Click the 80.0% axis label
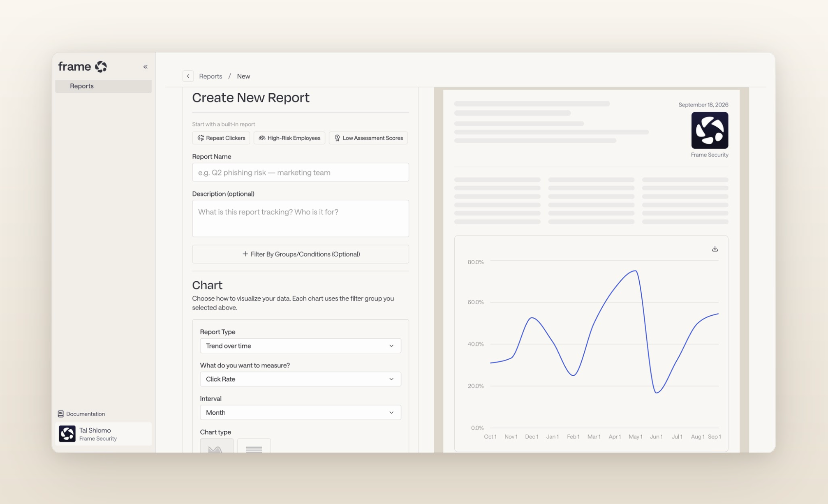The image size is (828, 504). [x=476, y=262]
